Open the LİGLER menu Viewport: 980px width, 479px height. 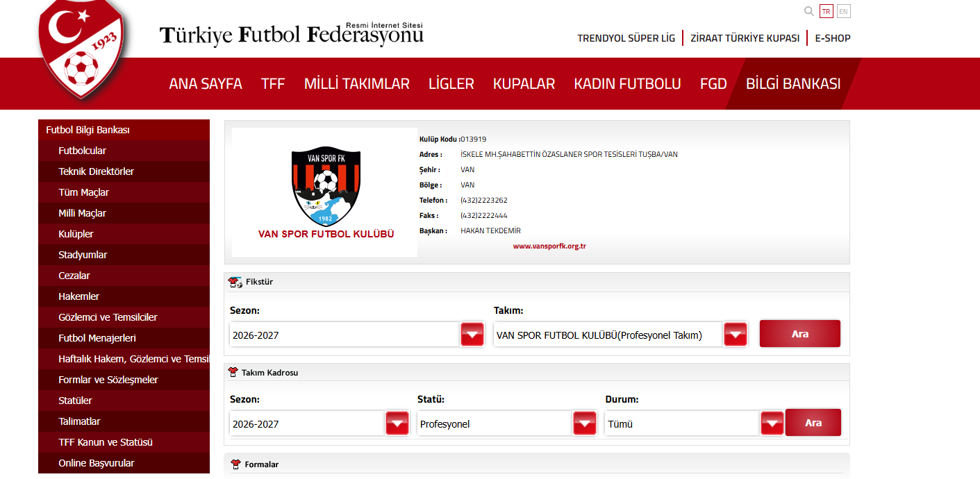point(451,84)
